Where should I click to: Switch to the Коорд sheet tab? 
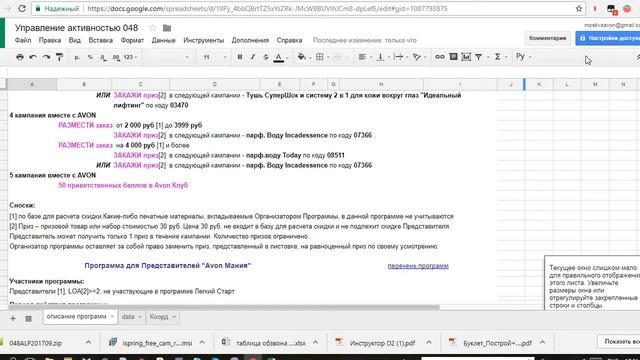pos(162,317)
